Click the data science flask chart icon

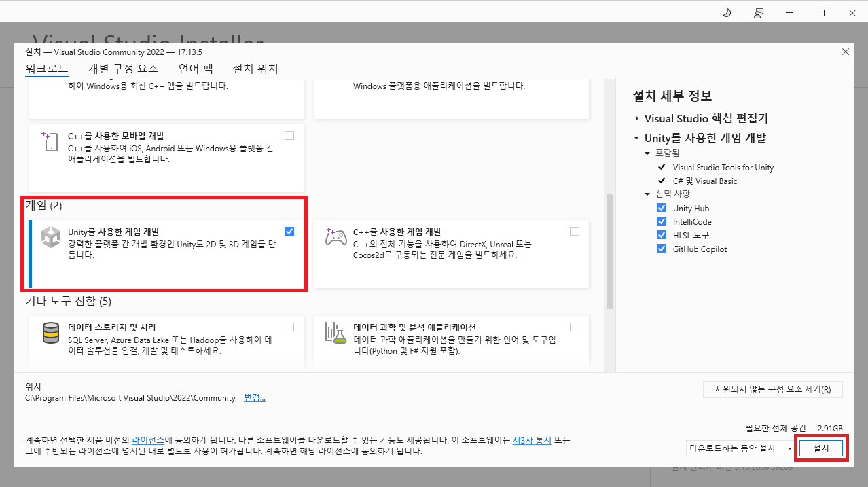coord(336,333)
